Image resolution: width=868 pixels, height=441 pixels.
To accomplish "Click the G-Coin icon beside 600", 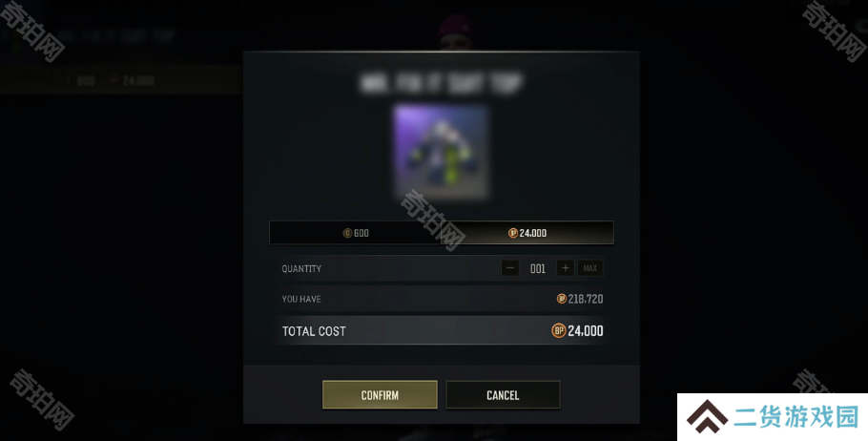I will pos(347,233).
